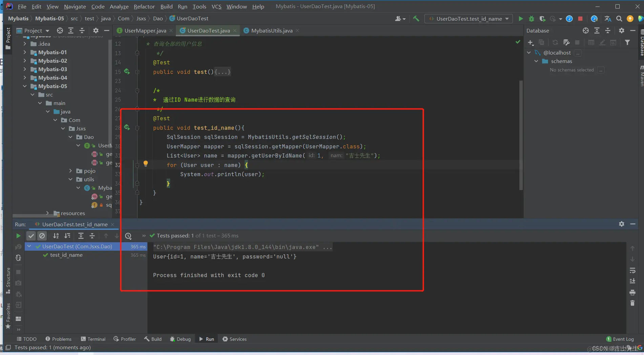
Task: Print the console output
Action: point(632,292)
